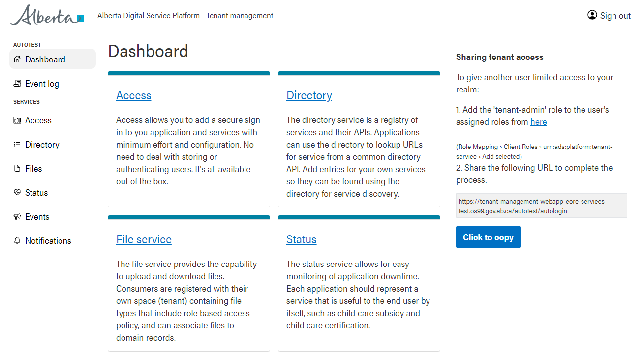
Task: Click the Status card heading link
Action: click(302, 239)
